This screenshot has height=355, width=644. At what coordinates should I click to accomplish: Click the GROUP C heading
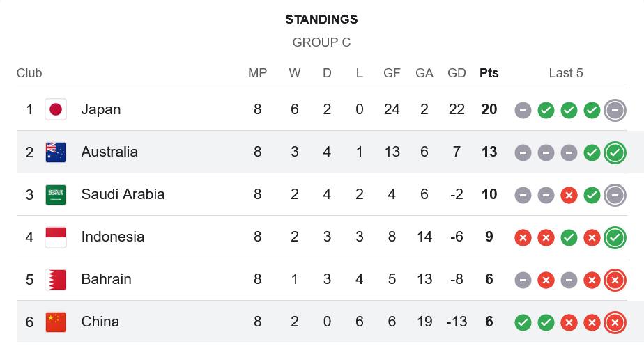(x=321, y=42)
